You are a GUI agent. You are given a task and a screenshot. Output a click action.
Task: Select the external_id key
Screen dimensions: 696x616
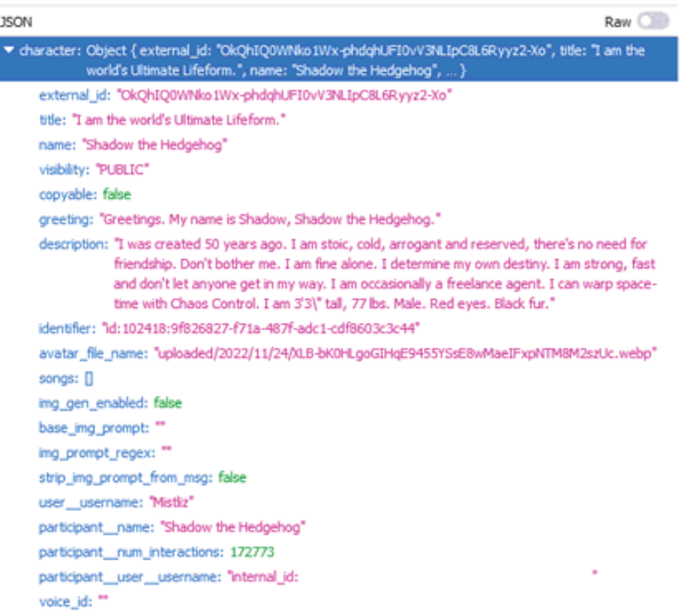click(75, 95)
